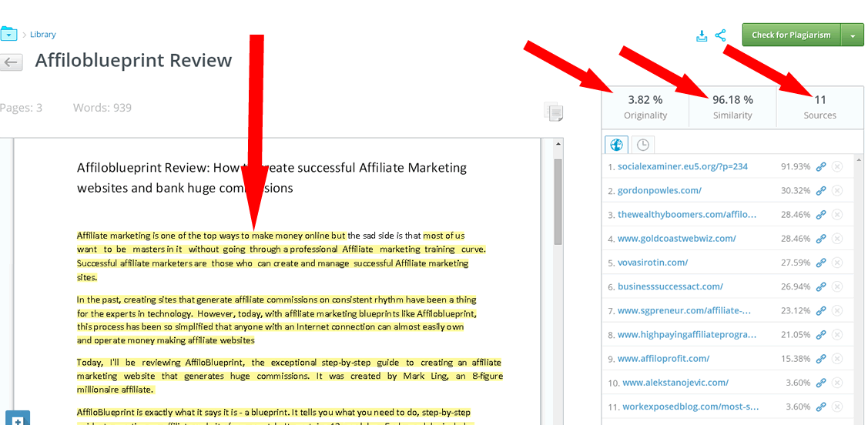868x425 pixels.
Task: Expand the Check for Plagiarism dropdown arrow
Action: click(x=853, y=35)
